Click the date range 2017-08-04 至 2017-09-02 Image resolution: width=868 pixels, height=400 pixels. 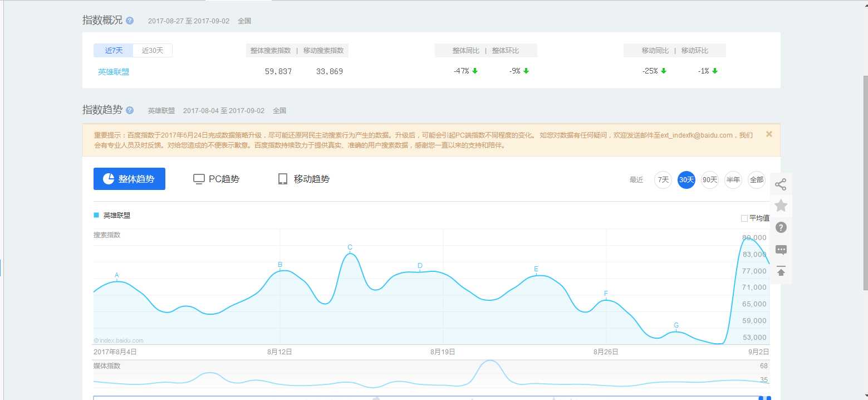tap(224, 111)
